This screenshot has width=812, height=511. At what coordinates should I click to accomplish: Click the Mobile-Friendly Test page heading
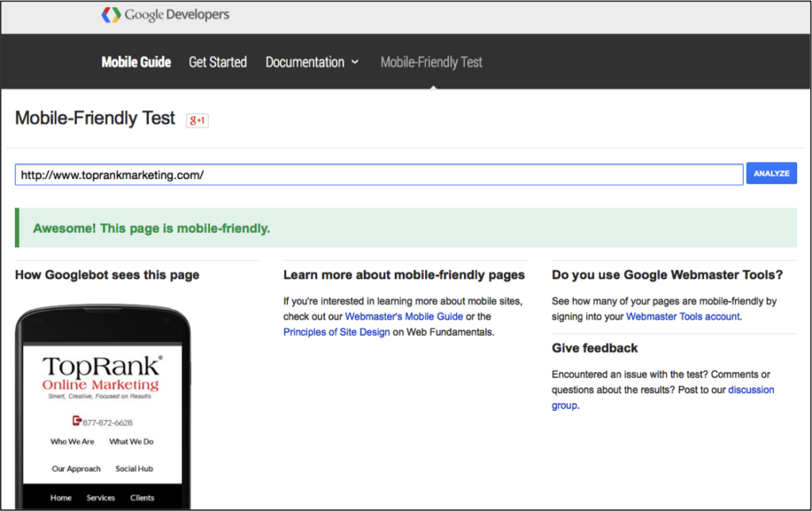(95, 118)
